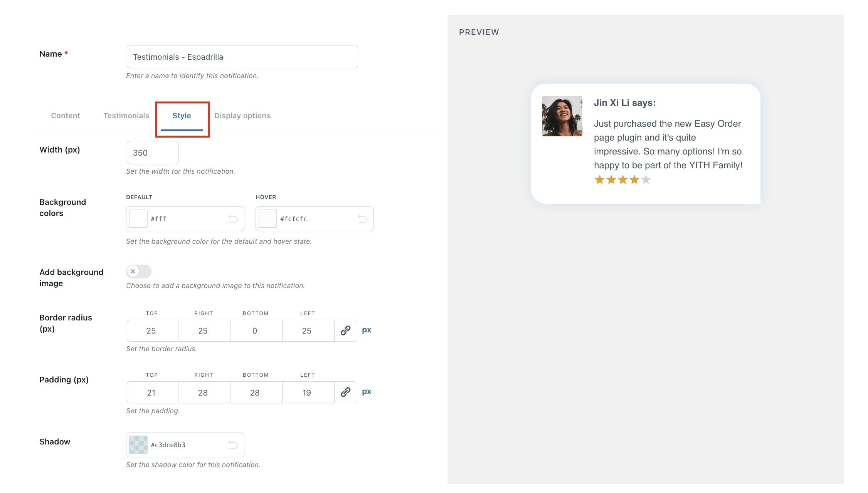Image resolution: width=868 pixels, height=493 pixels.
Task: Click the PREVIEW heading
Action: click(x=479, y=32)
